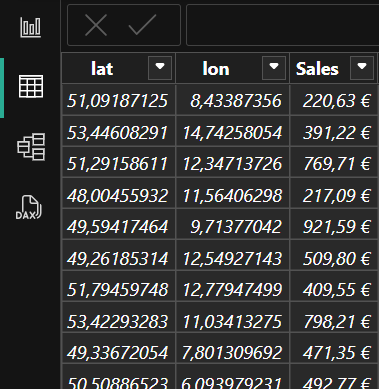Screen dimensions: 379x389
Task: Open the DAX query view icon
Action: point(29,207)
